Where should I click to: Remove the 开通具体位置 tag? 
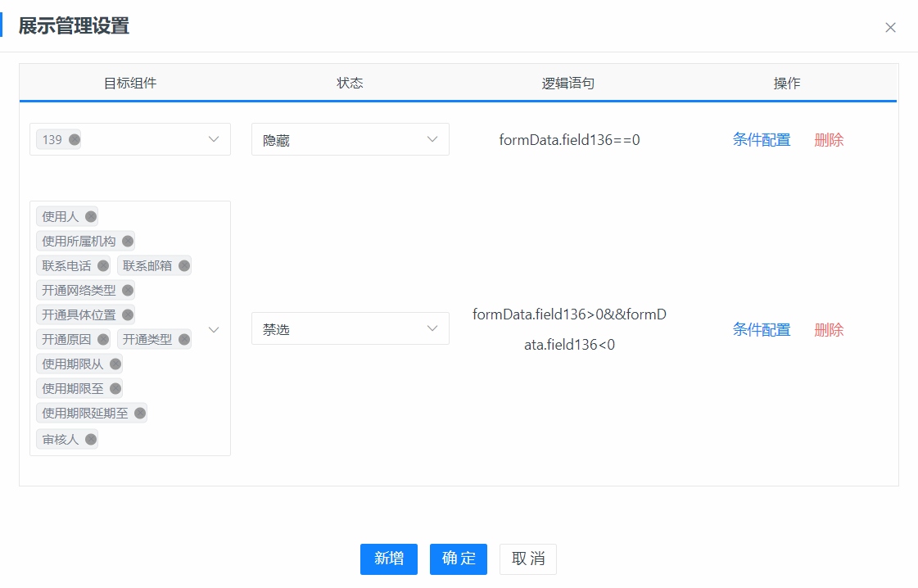pos(128,315)
